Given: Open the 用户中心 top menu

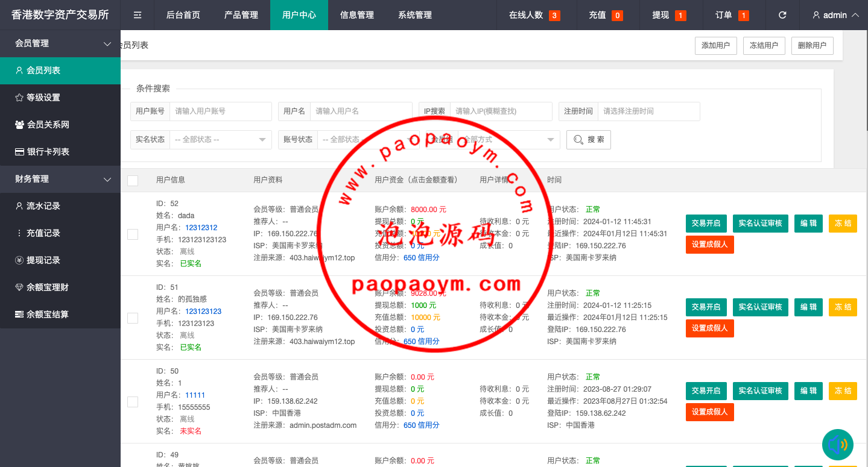Looking at the screenshot, I should [x=299, y=15].
